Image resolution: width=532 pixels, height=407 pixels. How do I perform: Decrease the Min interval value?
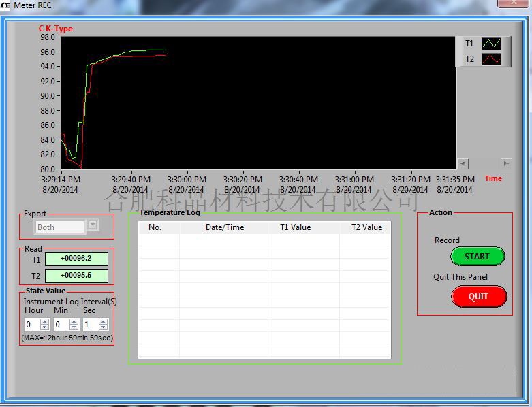tap(74, 328)
